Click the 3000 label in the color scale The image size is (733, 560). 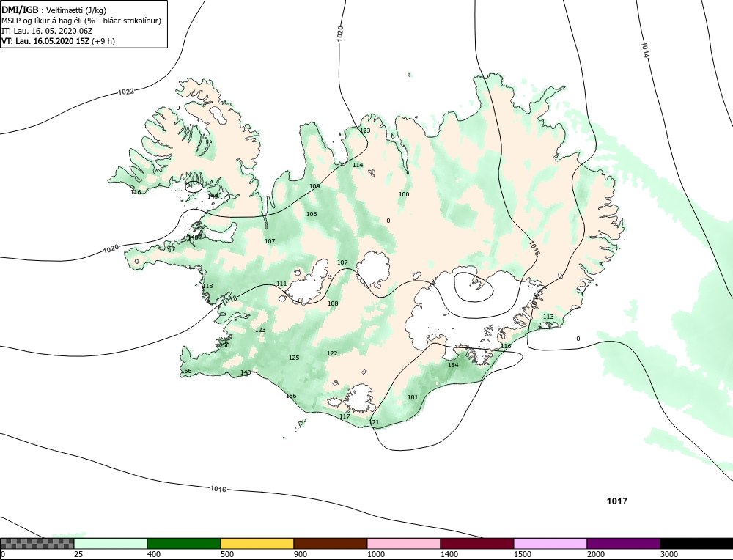(x=669, y=554)
